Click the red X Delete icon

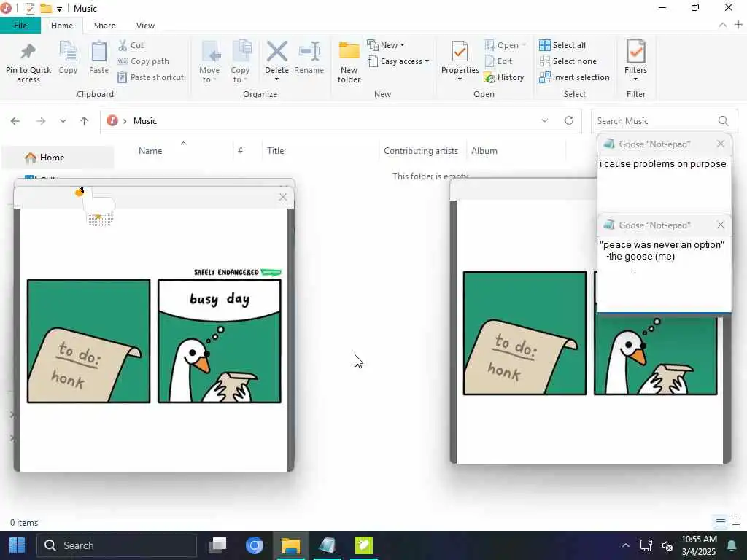tap(276, 52)
